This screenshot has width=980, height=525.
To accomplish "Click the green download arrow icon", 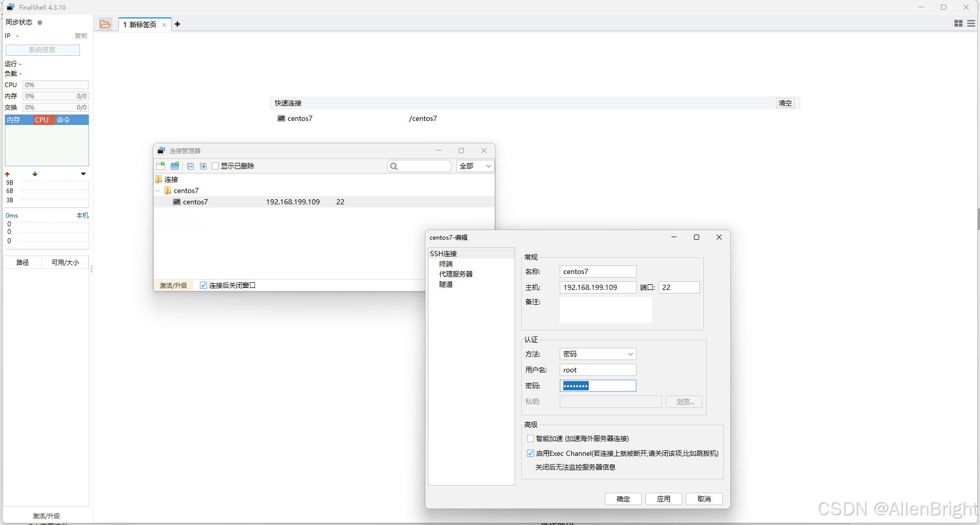I will coord(35,174).
